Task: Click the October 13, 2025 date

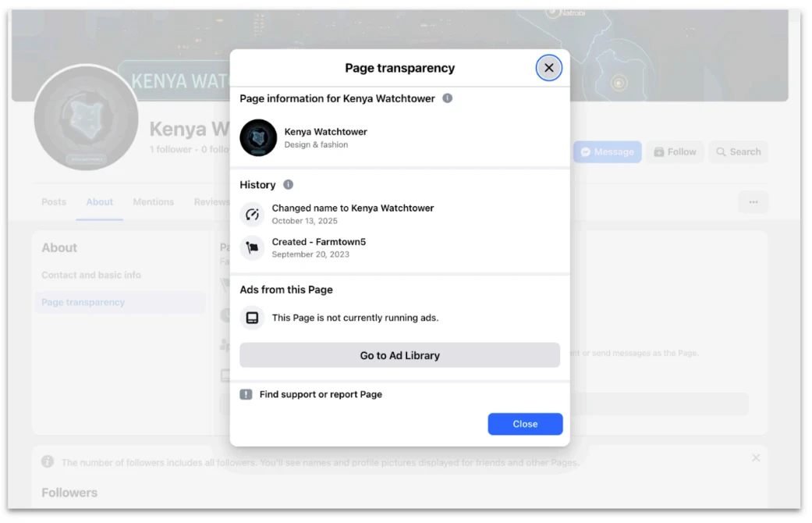Action: click(304, 221)
